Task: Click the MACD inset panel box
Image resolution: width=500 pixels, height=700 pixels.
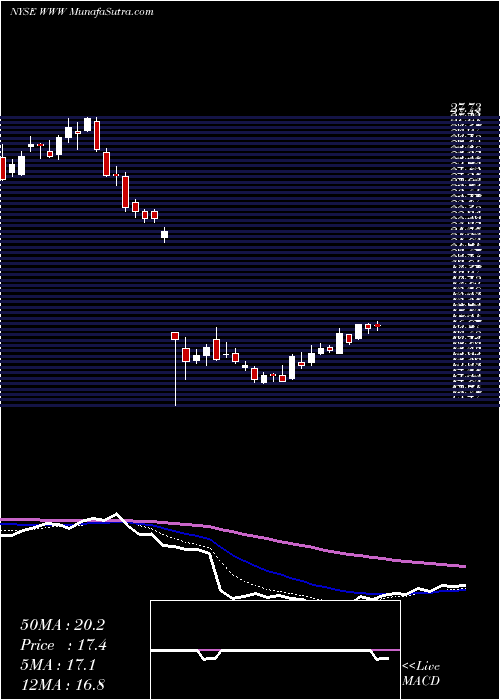Action: 275,650
